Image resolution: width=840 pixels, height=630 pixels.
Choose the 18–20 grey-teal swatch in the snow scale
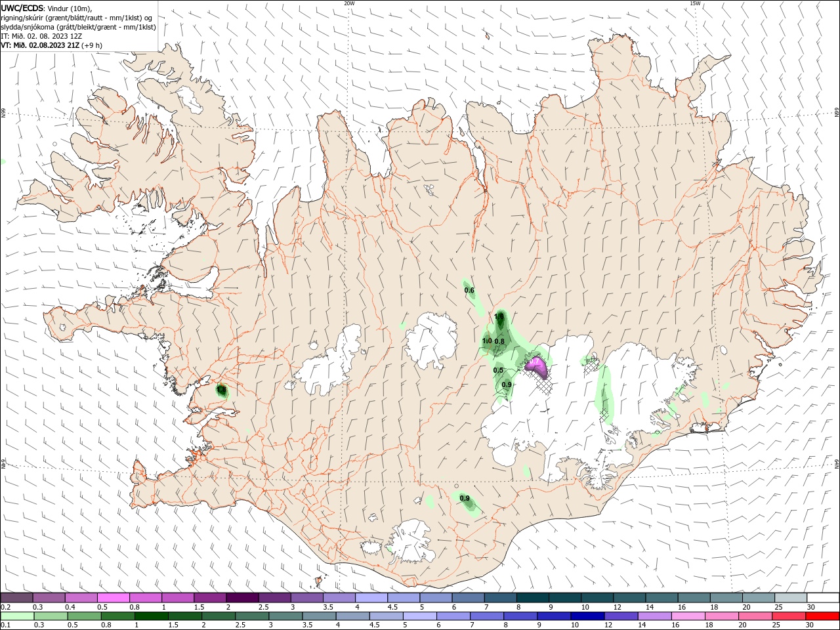(726, 598)
